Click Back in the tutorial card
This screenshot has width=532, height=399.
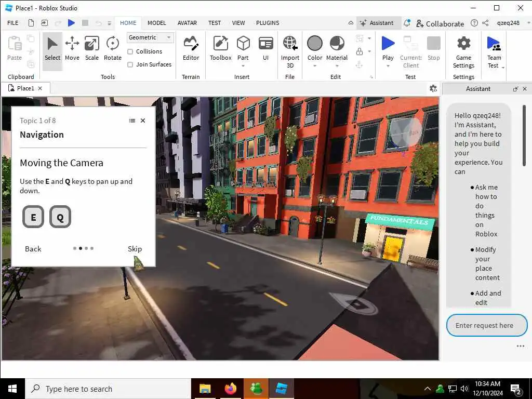point(33,249)
